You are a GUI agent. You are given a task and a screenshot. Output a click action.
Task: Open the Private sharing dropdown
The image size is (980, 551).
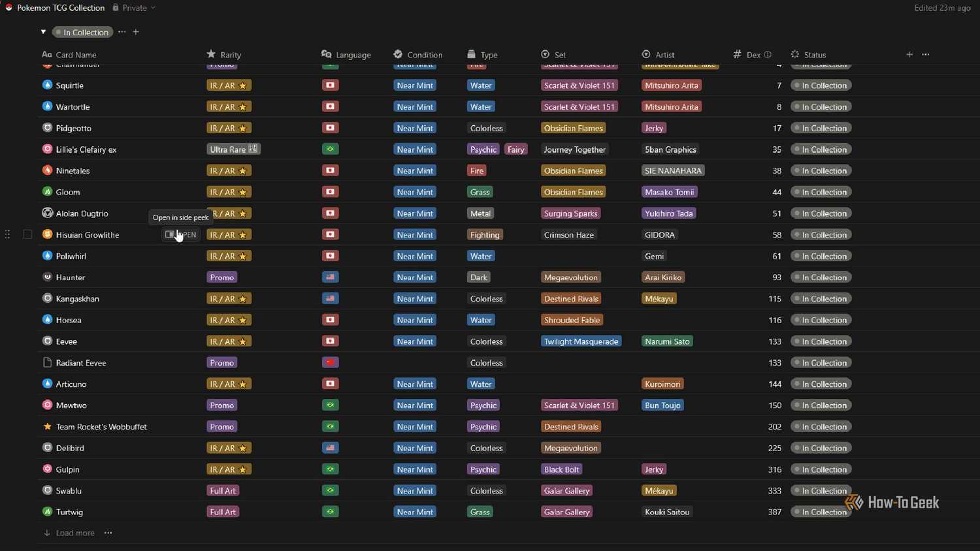(134, 8)
